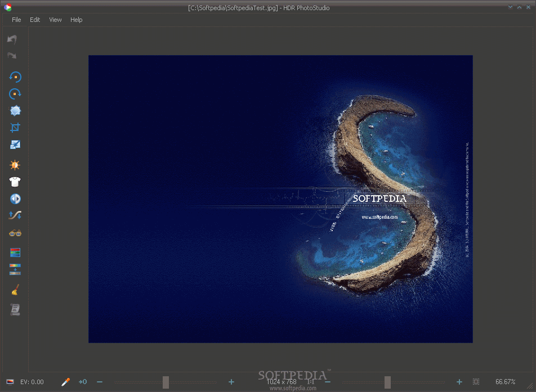Image resolution: width=536 pixels, height=392 pixels.
Task: Select the Crop tool
Action: [15, 128]
